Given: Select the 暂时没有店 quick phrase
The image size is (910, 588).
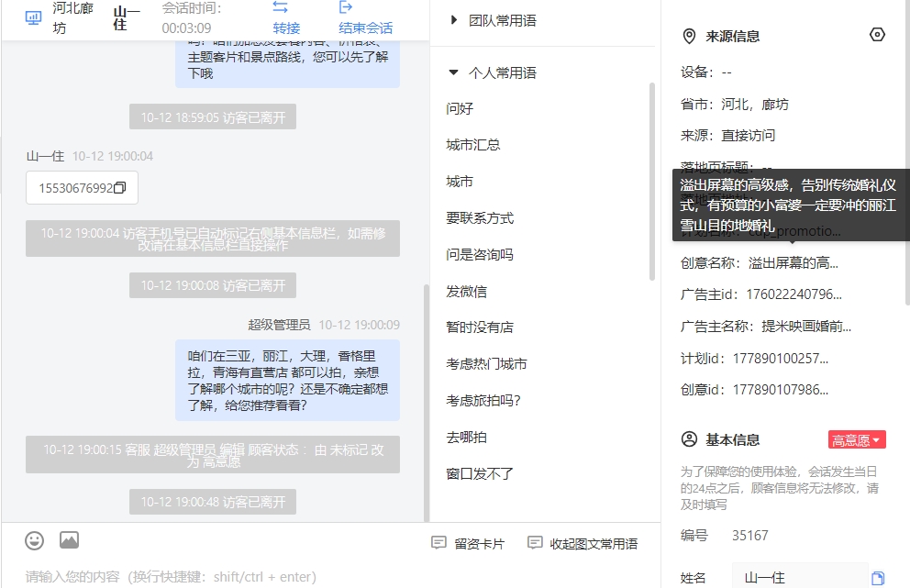Looking at the screenshot, I should click(480, 327).
